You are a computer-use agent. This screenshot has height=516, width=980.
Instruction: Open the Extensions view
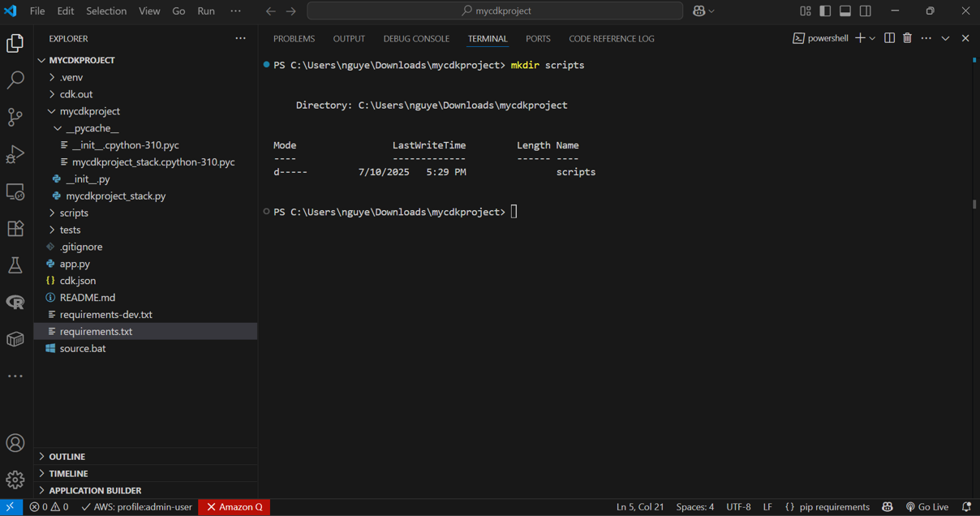[x=15, y=229]
